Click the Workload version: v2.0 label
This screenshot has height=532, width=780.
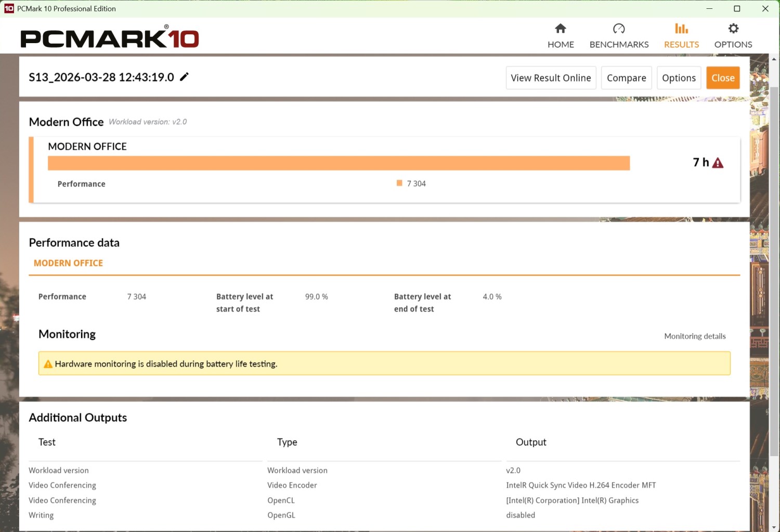coord(148,122)
